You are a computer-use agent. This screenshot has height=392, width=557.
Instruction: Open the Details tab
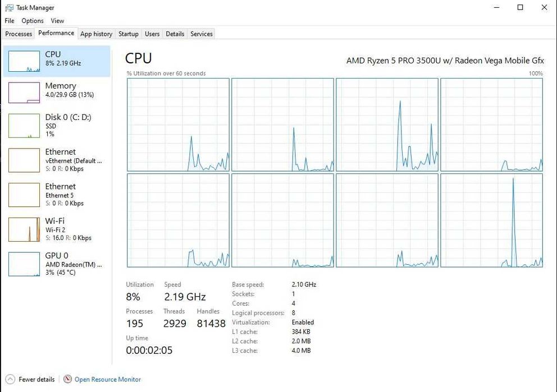(x=175, y=34)
